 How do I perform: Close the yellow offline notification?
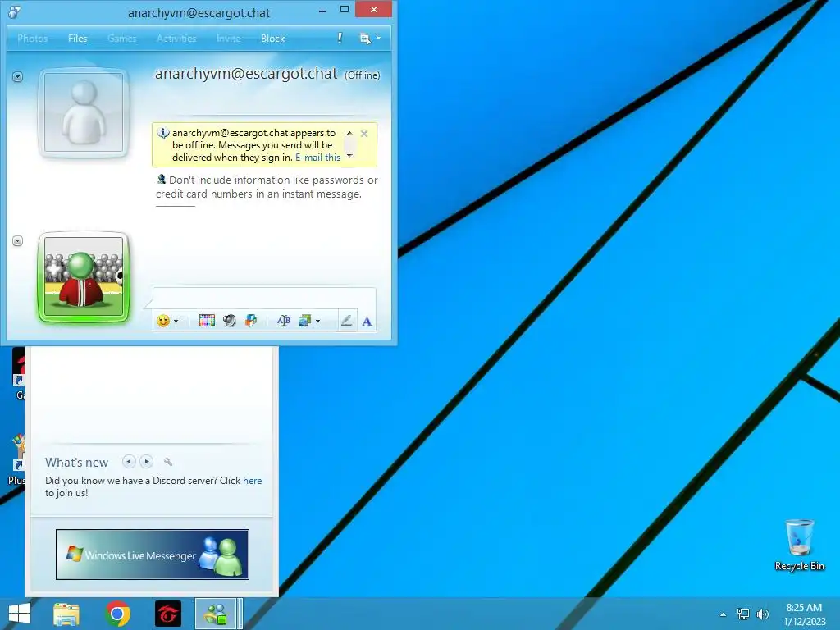pos(364,134)
